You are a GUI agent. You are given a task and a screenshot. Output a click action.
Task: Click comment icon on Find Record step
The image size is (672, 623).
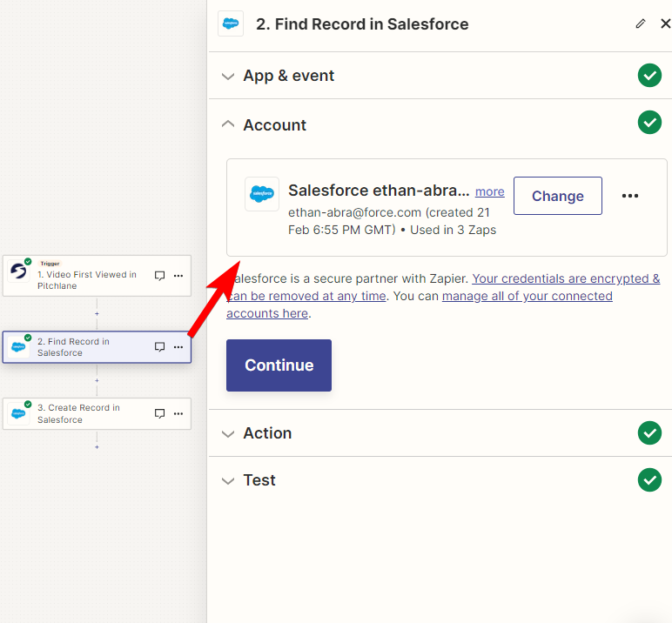tap(159, 347)
